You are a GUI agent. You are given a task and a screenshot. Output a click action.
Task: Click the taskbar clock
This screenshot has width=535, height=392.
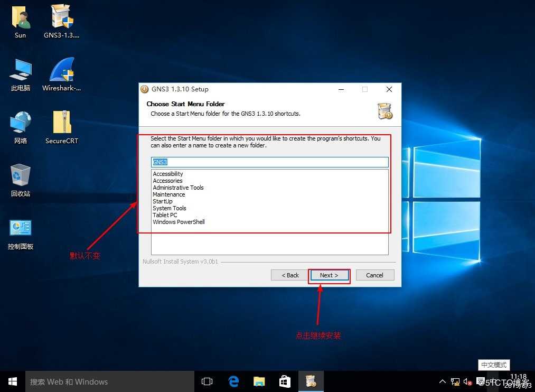pyautogui.click(x=519, y=381)
